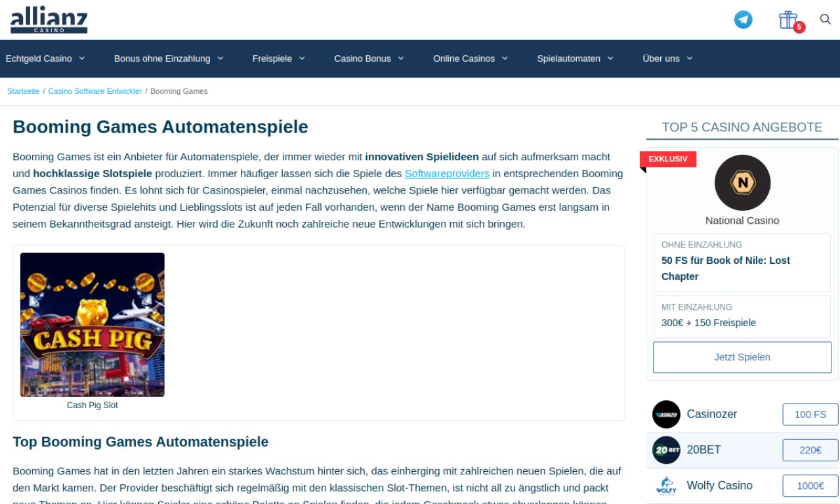Open the Wolfy Casino name

click(x=719, y=486)
